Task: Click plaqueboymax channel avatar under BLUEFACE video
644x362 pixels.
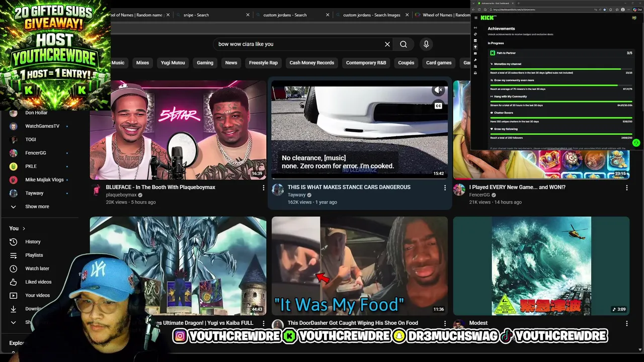Action: pos(96,190)
